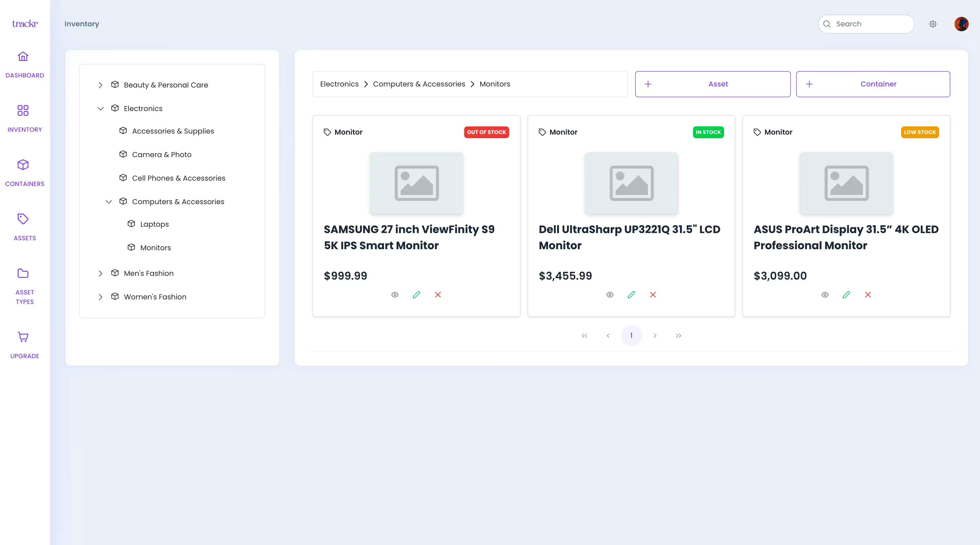The width and height of the screenshot is (980, 545).
Task: Click SAMSUNG 27 inch ViewFinity S9 title
Action: point(409,237)
